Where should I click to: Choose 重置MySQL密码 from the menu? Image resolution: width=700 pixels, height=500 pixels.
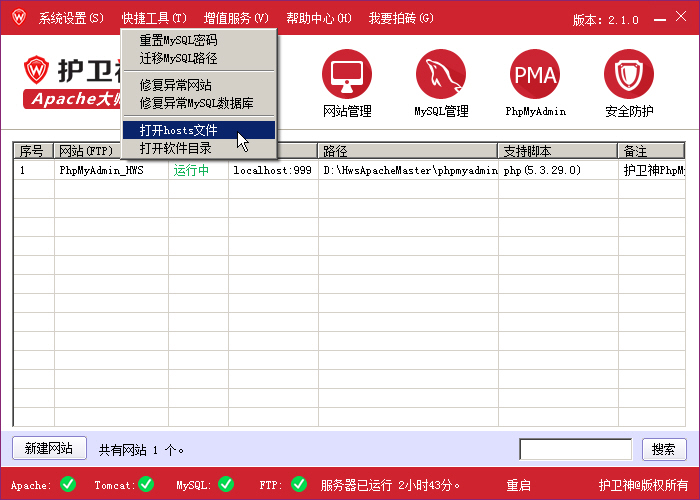point(199,40)
